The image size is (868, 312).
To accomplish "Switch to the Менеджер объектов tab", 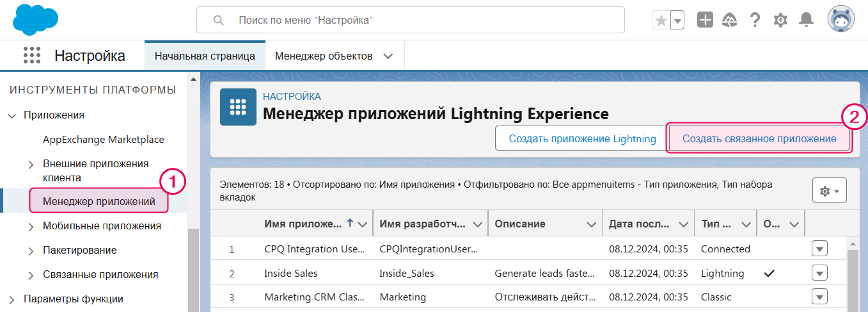I will [x=324, y=56].
